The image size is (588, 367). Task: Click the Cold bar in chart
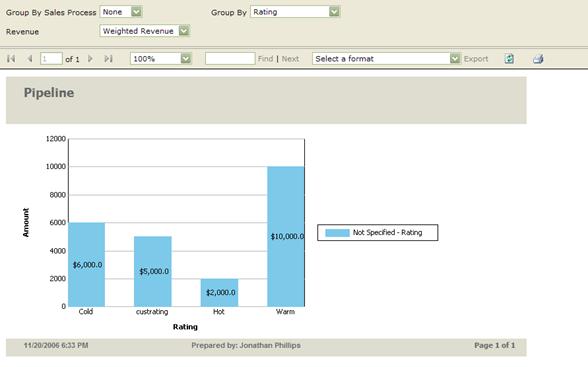(x=87, y=265)
